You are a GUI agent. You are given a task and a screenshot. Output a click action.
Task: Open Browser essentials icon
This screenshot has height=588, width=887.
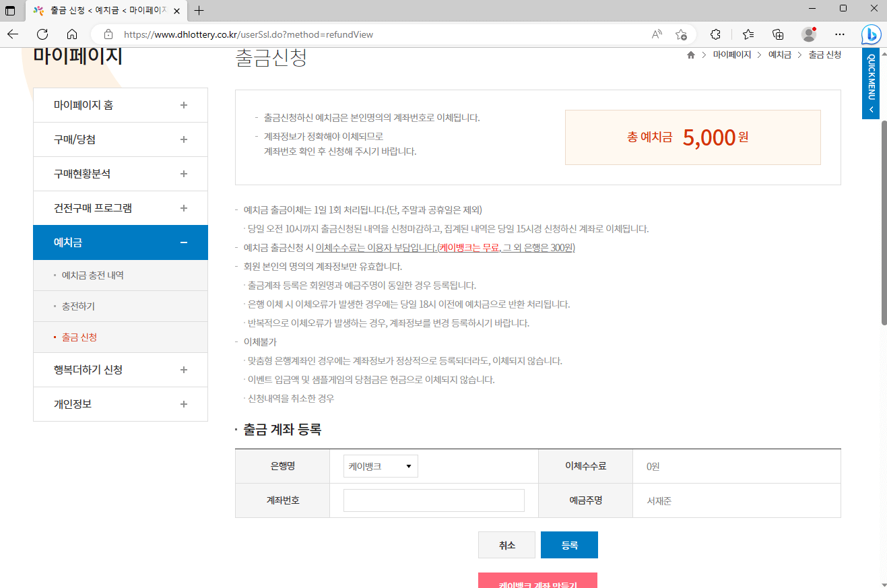tap(715, 34)
